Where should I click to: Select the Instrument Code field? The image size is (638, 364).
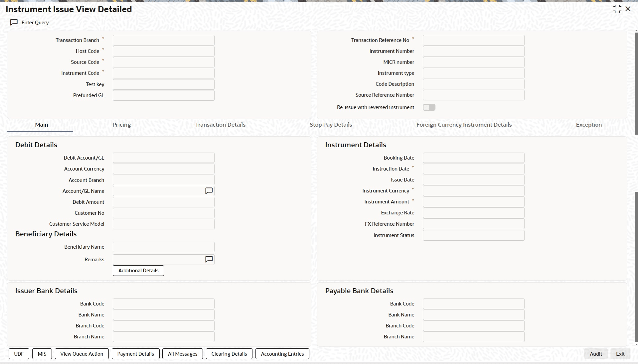[x=164, y=73]
